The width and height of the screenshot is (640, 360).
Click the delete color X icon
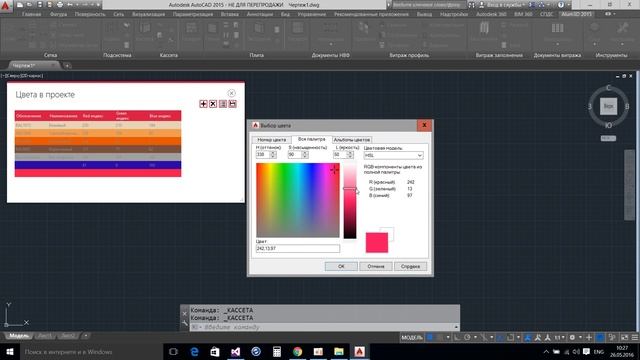point(213,104)
